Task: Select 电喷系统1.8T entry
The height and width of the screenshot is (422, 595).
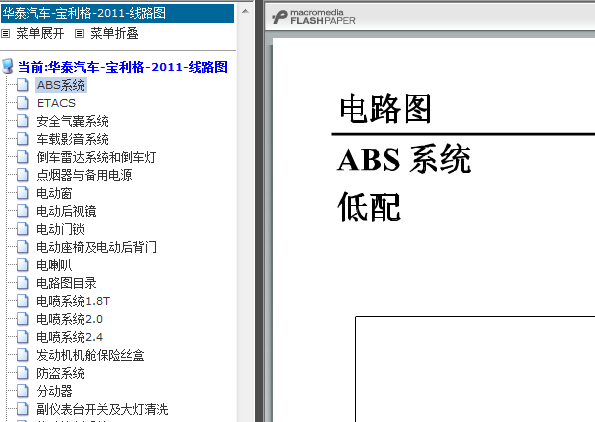Action: coord(73,301)
